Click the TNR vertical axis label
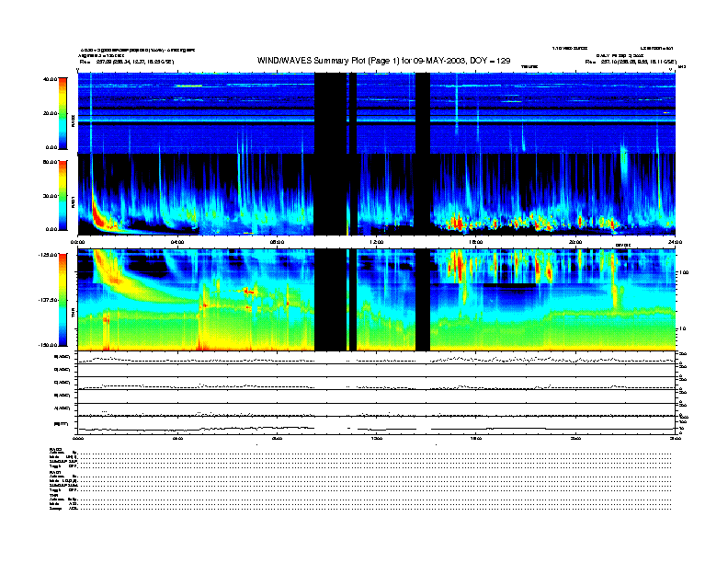Viewport: 728px width, 563px height. click(73, 315)
